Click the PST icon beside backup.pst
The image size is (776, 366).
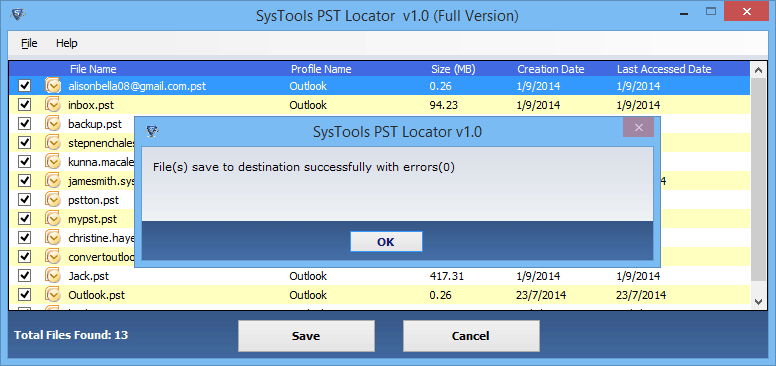tap(52, 123)
